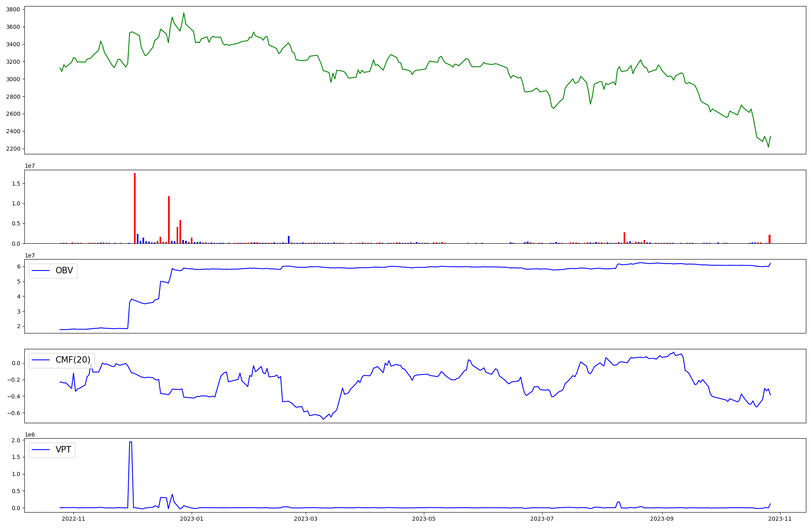Click the VPT legend label

pyautogui.click(x=63, y=450)
